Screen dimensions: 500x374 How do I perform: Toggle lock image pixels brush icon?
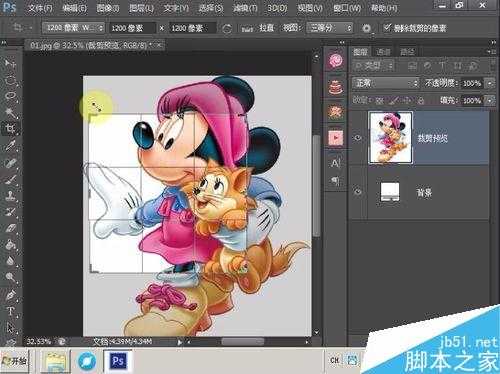pyautogui.click(x=394, y=100)
